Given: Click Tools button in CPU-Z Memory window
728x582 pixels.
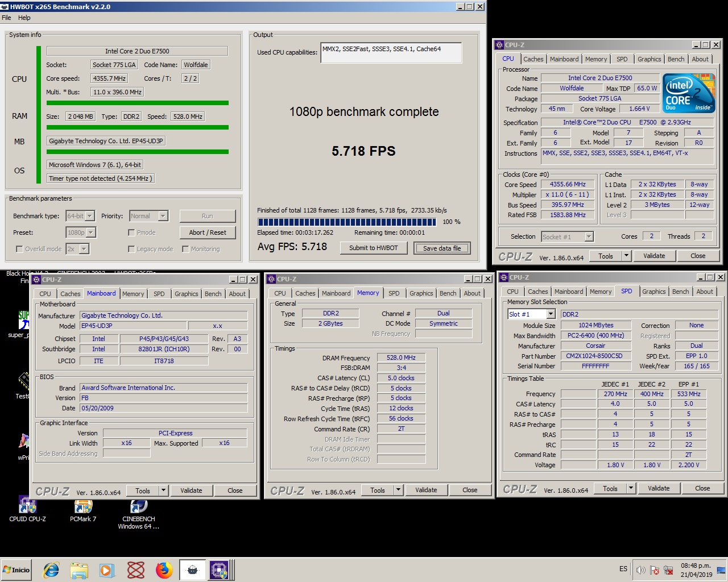Looking at the screenshot, I should (x=378, y=490).
